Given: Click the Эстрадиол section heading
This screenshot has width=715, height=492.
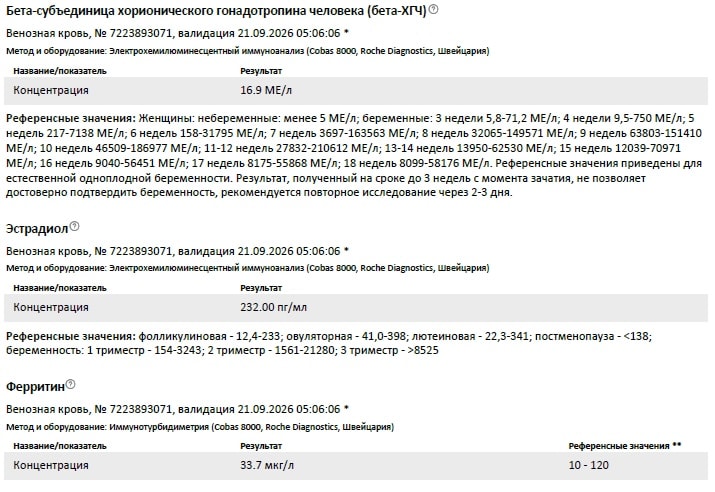Looking at the screenshot, I should click(37, 228).
